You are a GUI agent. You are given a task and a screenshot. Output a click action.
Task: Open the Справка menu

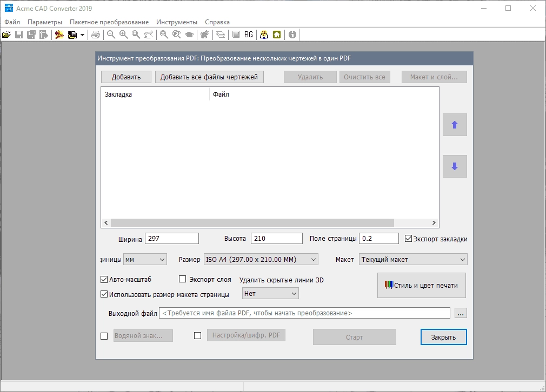pyautogui.click(x=217, y=22)
